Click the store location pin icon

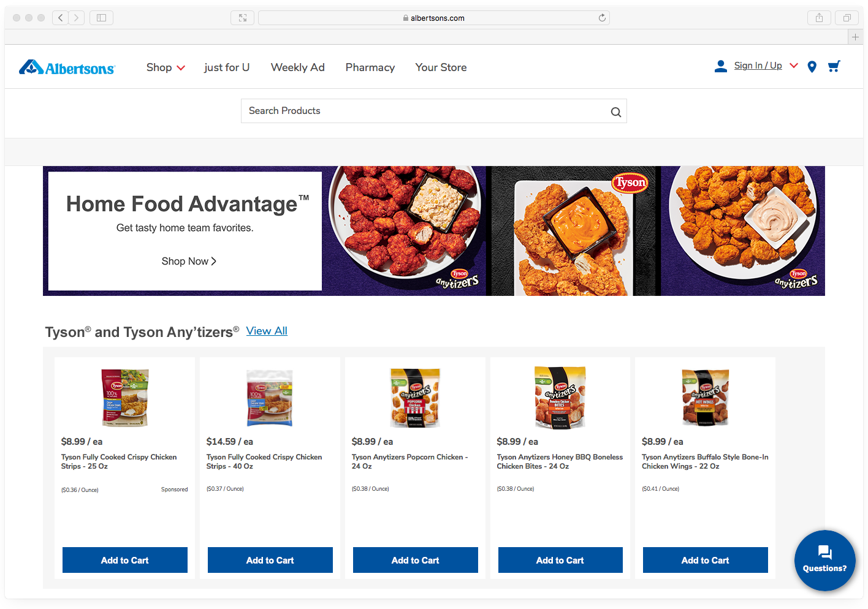[812, 67]
